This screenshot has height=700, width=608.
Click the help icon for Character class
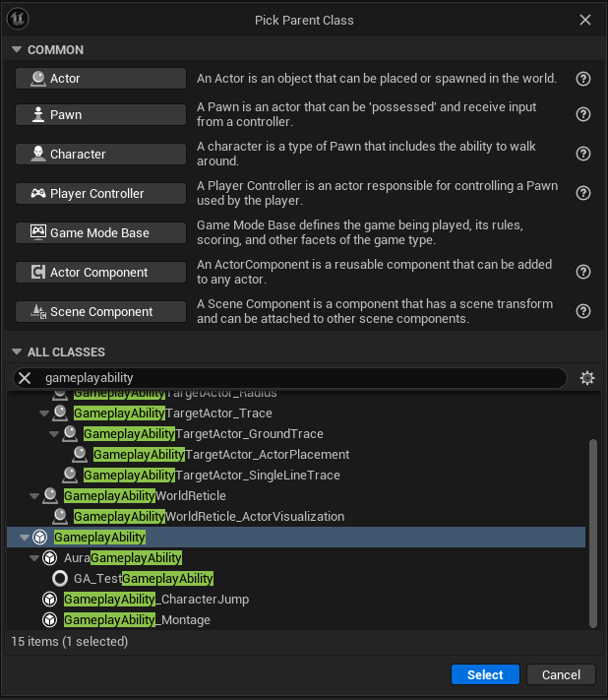tap(582, 154)
